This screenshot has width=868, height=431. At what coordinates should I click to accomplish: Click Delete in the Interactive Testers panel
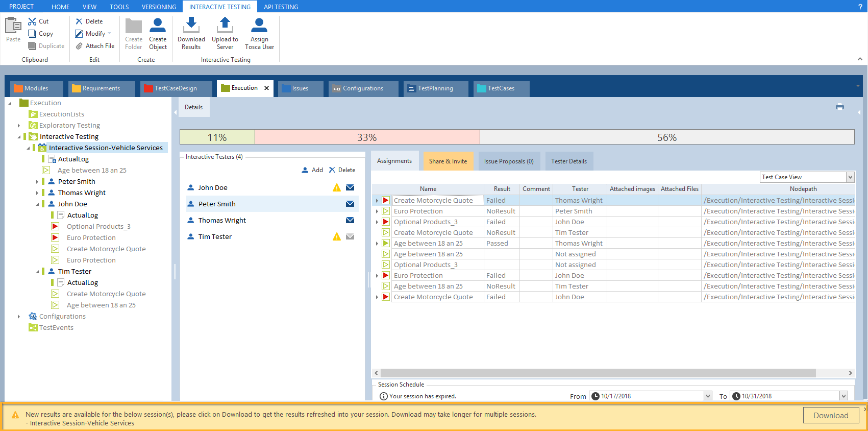click(342, 170)
